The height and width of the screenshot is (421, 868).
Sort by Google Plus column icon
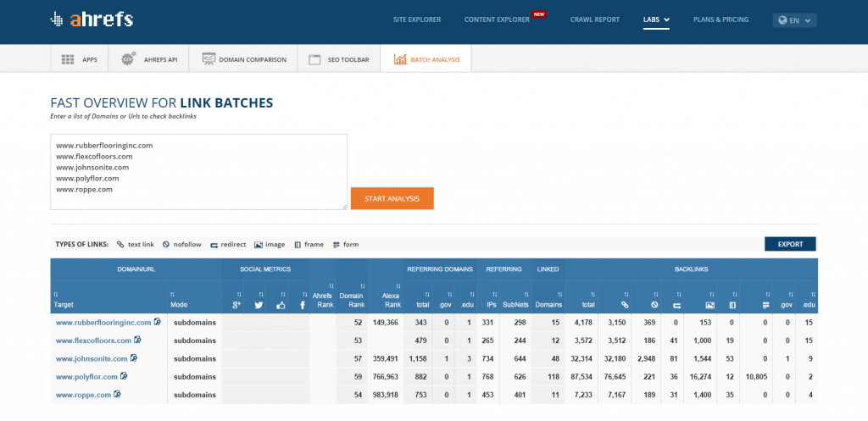coord(236,305)
